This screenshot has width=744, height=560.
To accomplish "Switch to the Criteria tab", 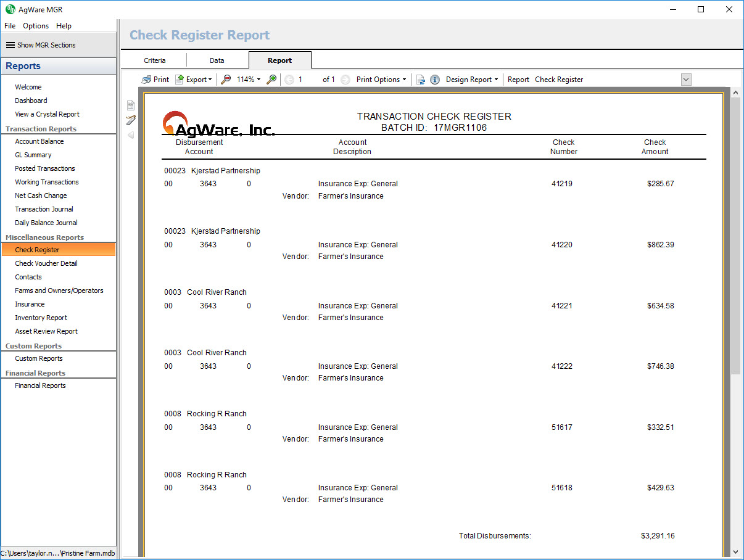I will click(x=155, y=60).
